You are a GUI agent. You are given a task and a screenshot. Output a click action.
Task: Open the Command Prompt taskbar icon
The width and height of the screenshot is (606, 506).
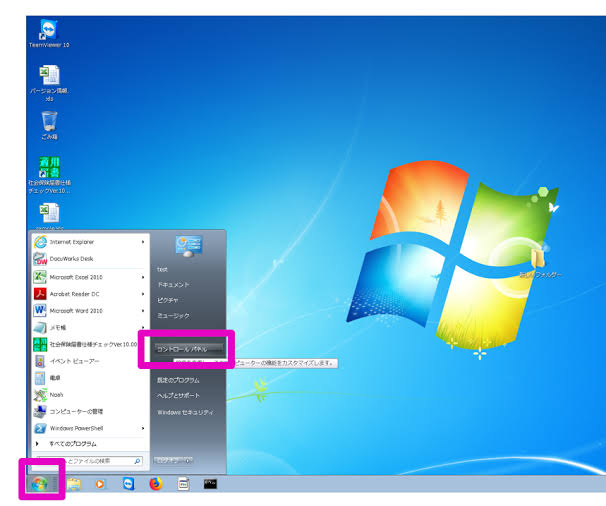click(x=210, y=484)
